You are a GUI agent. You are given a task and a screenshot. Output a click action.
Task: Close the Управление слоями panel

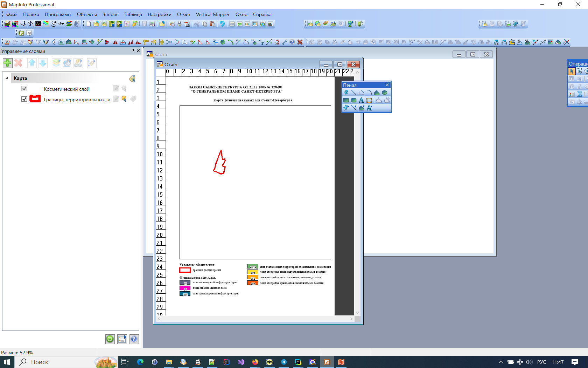pyautogui.click(x=138, y=51)
